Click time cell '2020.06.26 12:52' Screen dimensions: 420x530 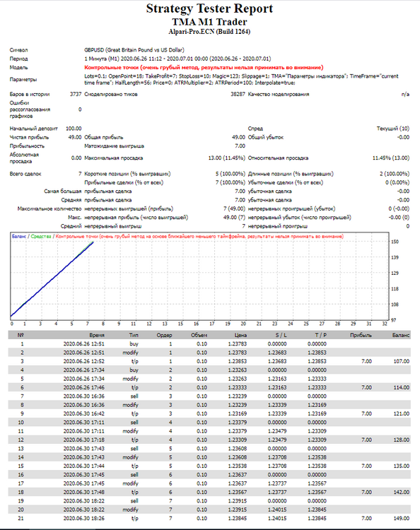[84, 361]
